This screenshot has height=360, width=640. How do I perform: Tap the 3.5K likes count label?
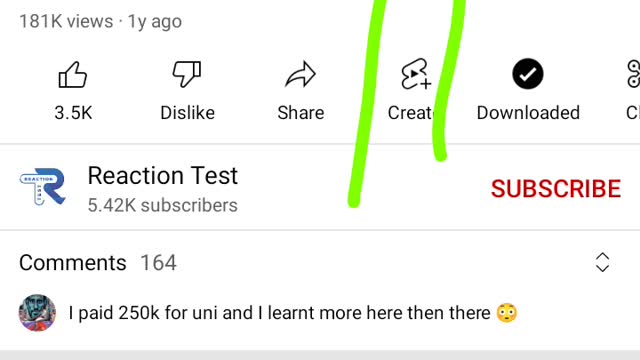(x=73, y=113)
